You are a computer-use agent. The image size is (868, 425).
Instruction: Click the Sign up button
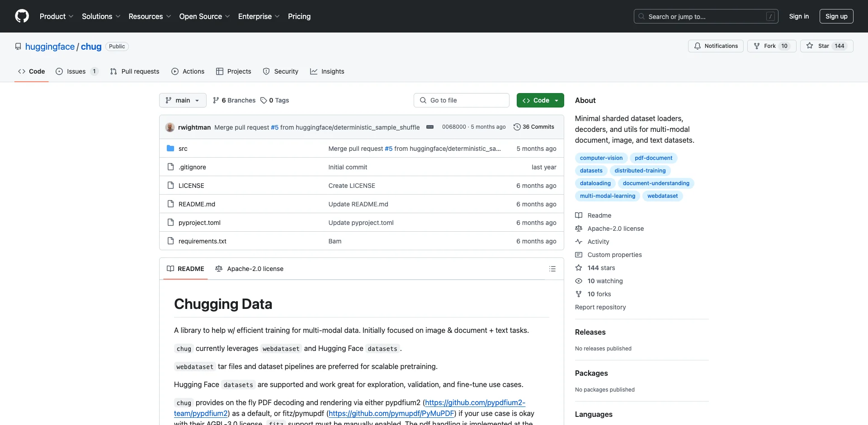(x=836, y=16)
